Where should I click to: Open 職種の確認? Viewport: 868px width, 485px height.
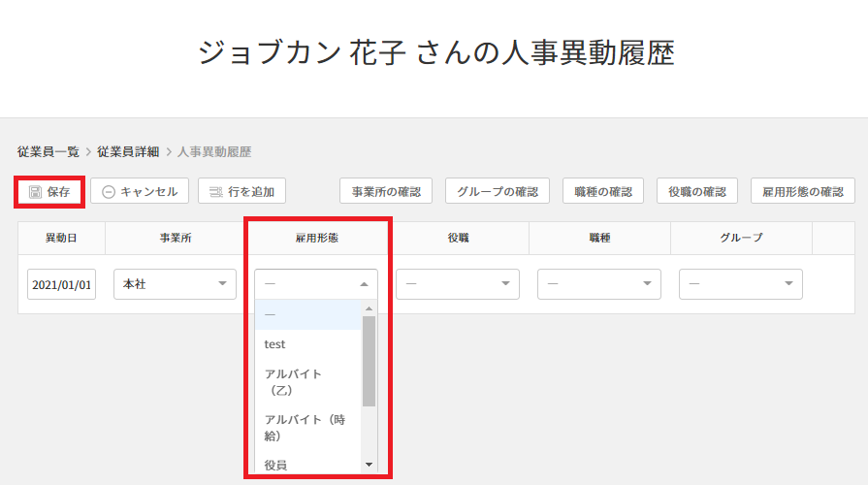(603, 191)
